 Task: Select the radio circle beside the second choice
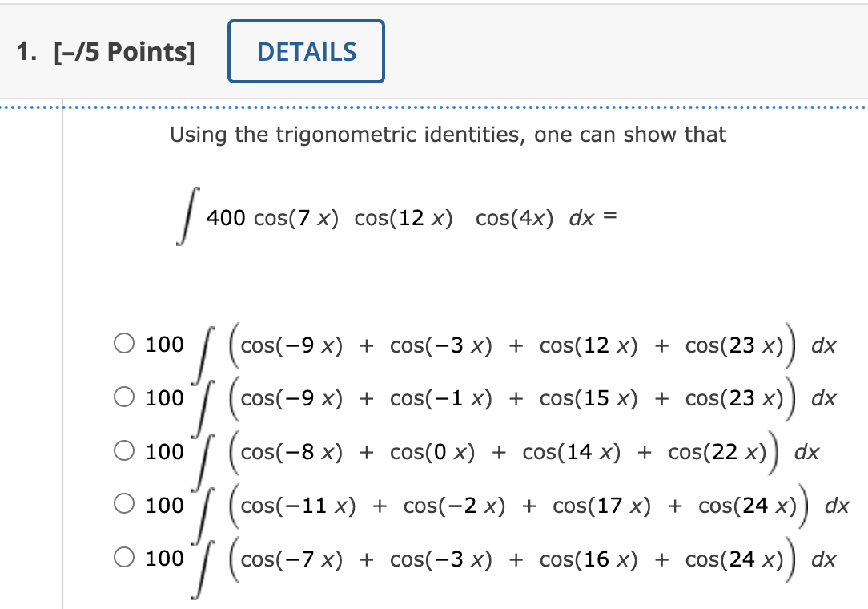pyautogui.click(x=125, y=397)
